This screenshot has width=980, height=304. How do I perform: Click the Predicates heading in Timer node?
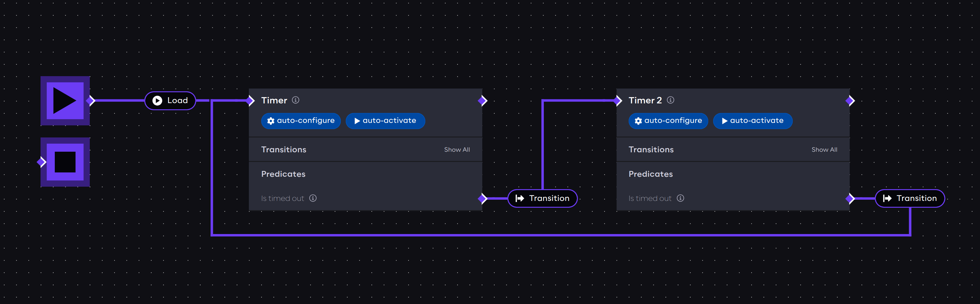284,174
